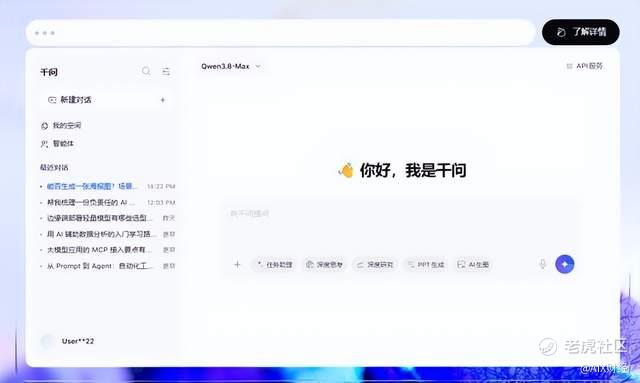Open chat 大模型应用的 MCP 接入
Image resolution: width=640 pixels, height=383 pixels.
(108, 249)
